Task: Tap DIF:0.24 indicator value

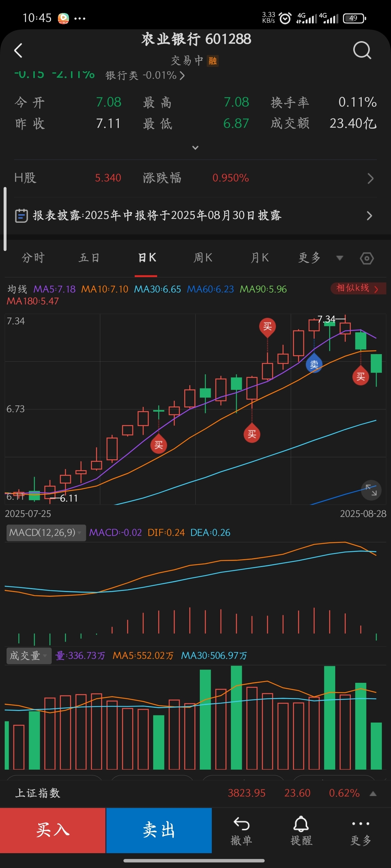Action: click(166, 533)
